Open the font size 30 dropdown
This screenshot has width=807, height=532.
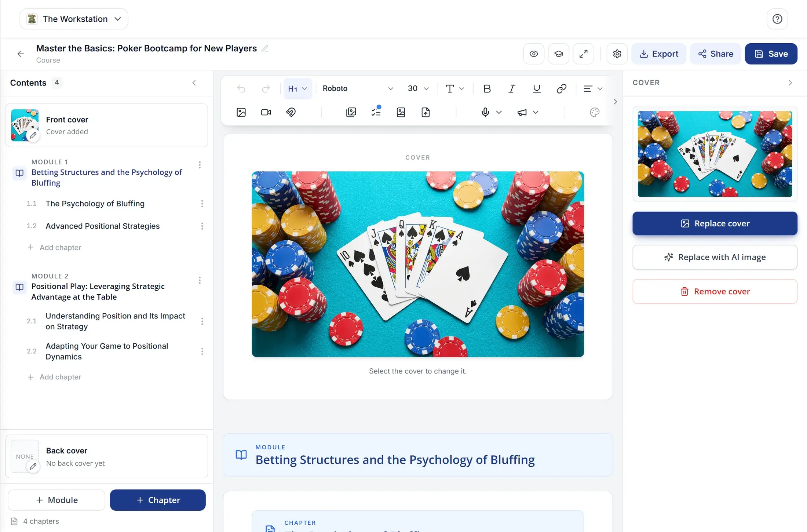(x=418, y=88)
